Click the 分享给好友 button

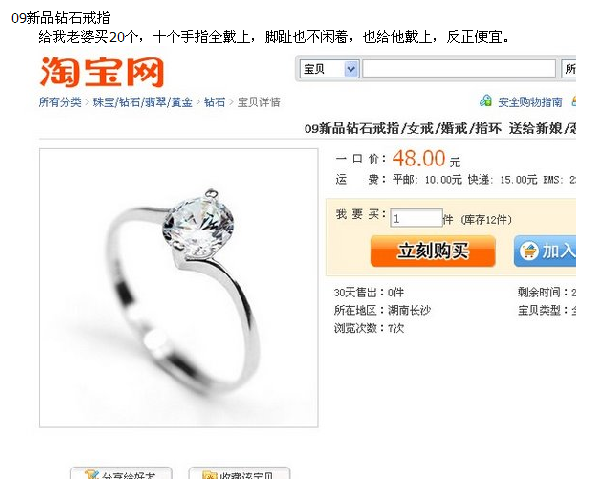coord(121,474)
